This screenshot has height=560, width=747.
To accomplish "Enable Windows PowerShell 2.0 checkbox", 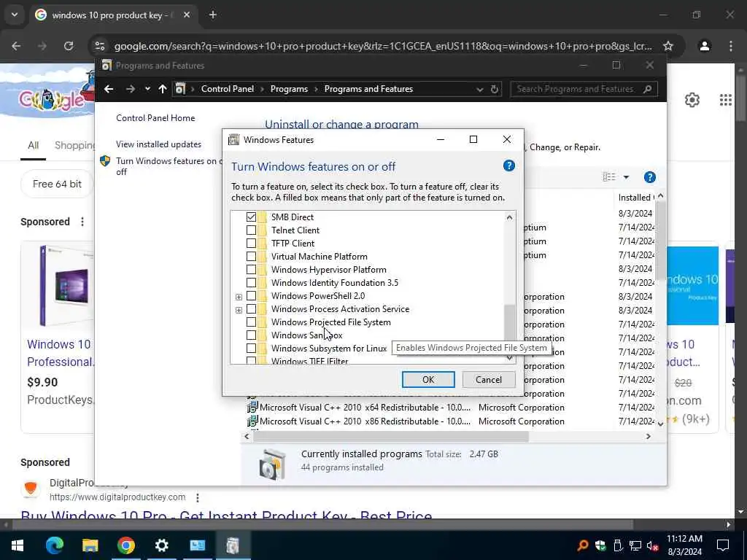I will point(251,296).
